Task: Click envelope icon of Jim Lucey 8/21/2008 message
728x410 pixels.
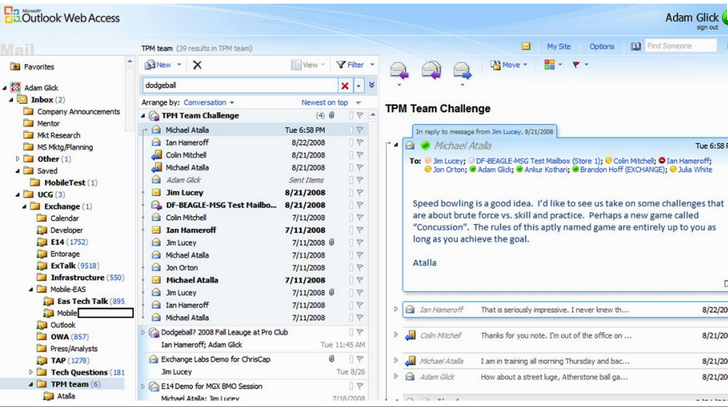Action: [156, 192]
